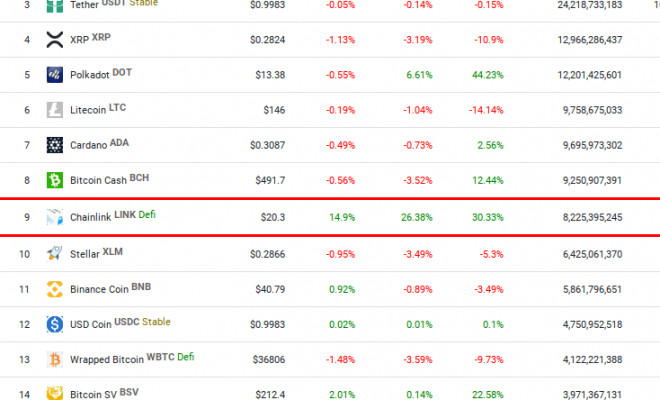Click Litecoin -14.14% change value
Viewport: 660px width, 400px height.
(486, 110)
